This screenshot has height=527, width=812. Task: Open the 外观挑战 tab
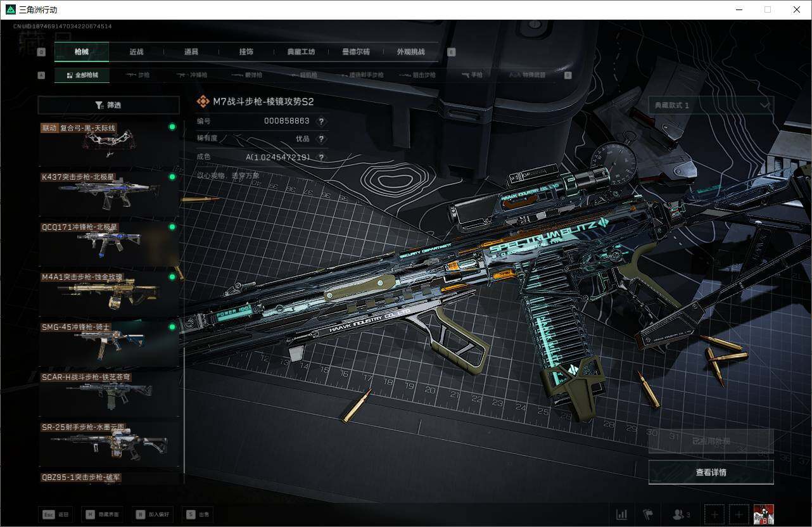click(x=410, y=52)
